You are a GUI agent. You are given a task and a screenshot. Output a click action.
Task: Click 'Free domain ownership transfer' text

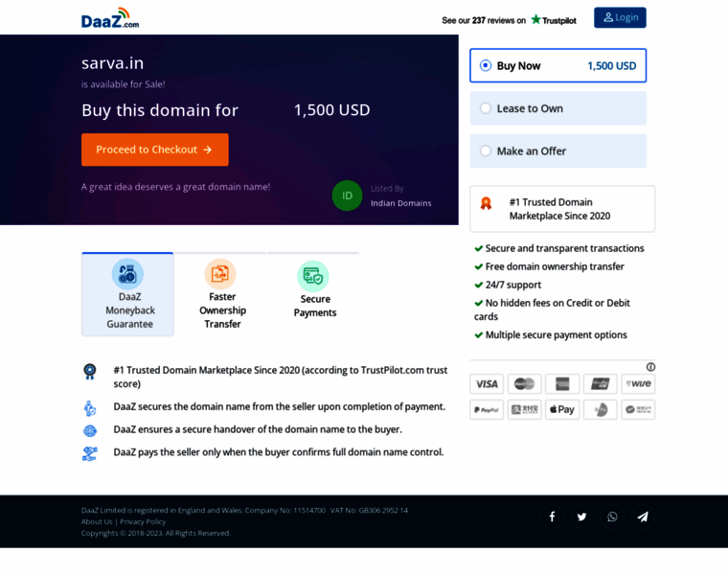[555, 266]
